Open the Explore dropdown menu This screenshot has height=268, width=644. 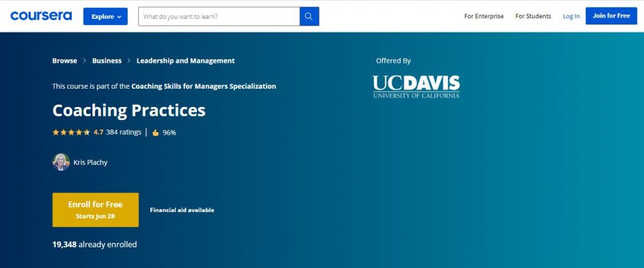105,16
